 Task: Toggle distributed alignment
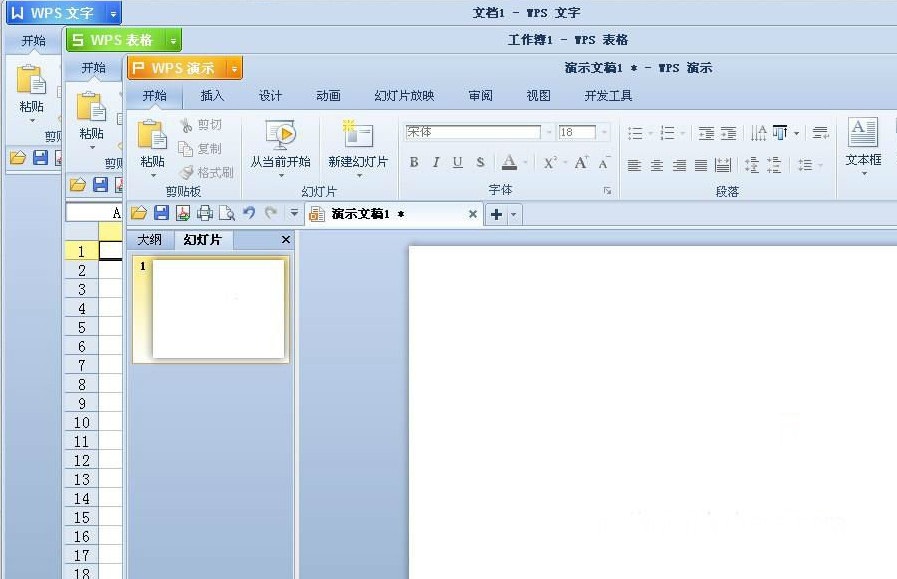(x=723, y=165)
